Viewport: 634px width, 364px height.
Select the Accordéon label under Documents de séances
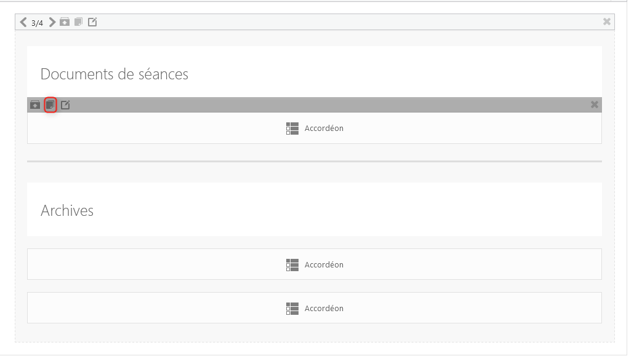[x=324, y=128]
